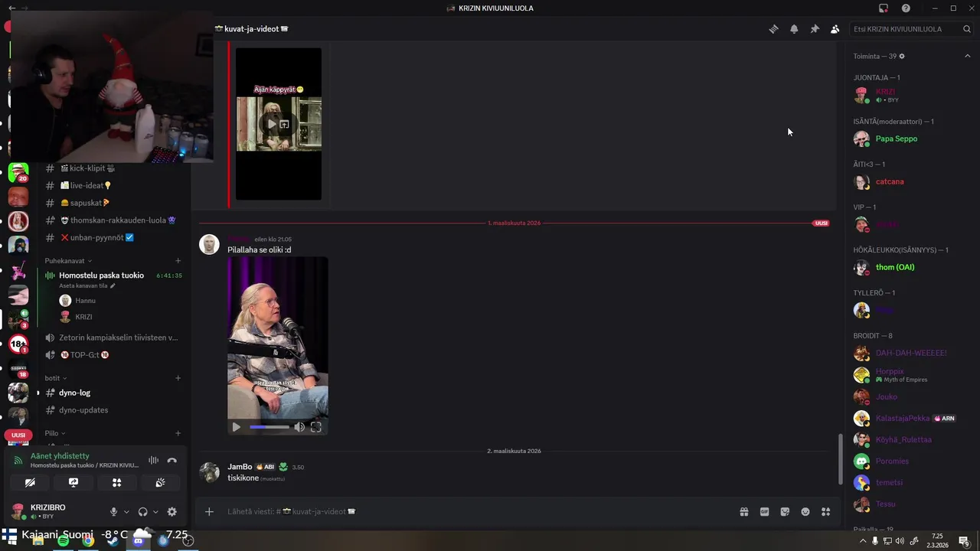Viewport: 980px width, 551px height.
Task: Mute the embedded video volume icon
Action: click(x=299, y=427)
